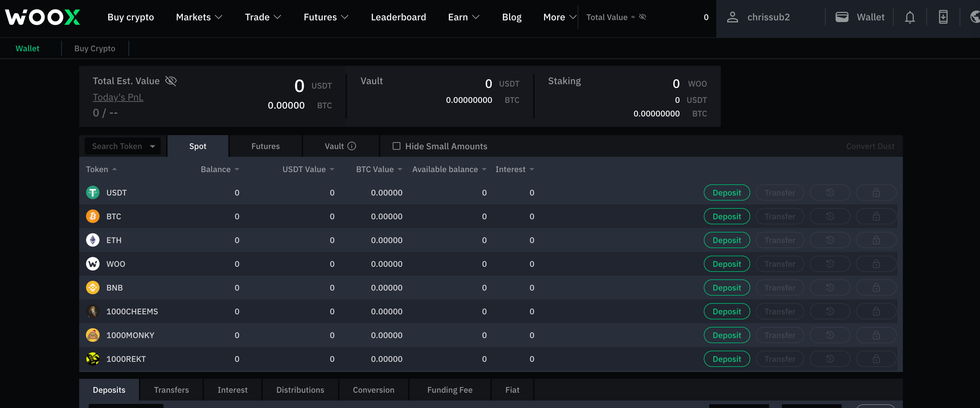980x408 pixels.
Task: Expand the Trade menu
Action: (263, 17)
